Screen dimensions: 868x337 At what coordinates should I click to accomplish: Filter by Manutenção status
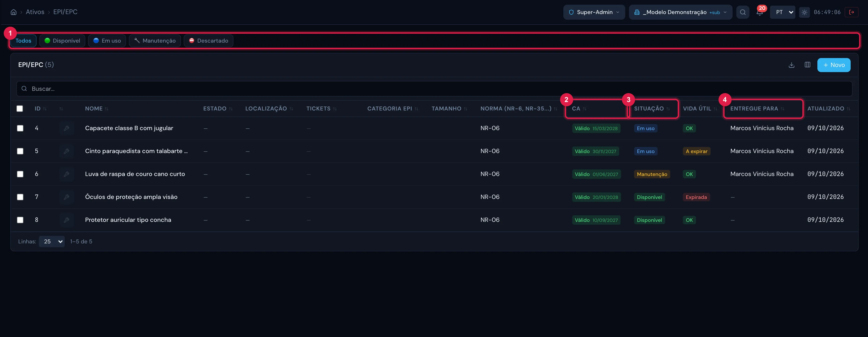(155, 41)
